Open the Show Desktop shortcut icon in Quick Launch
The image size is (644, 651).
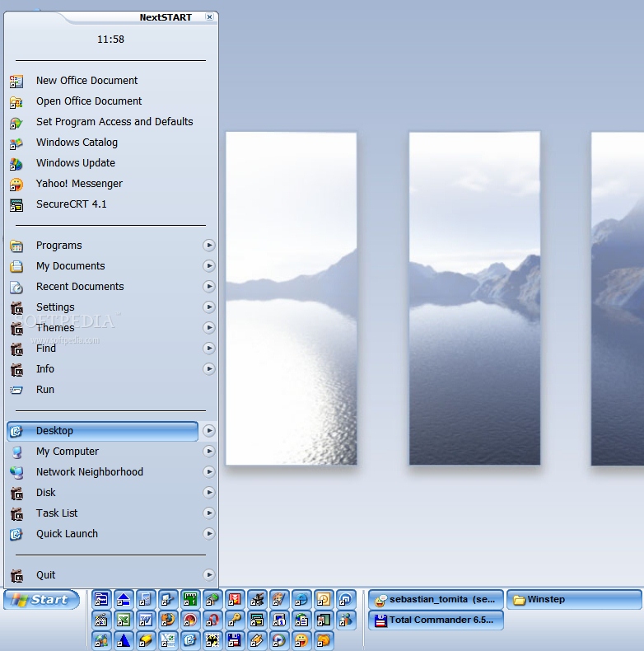coord(190,640)
